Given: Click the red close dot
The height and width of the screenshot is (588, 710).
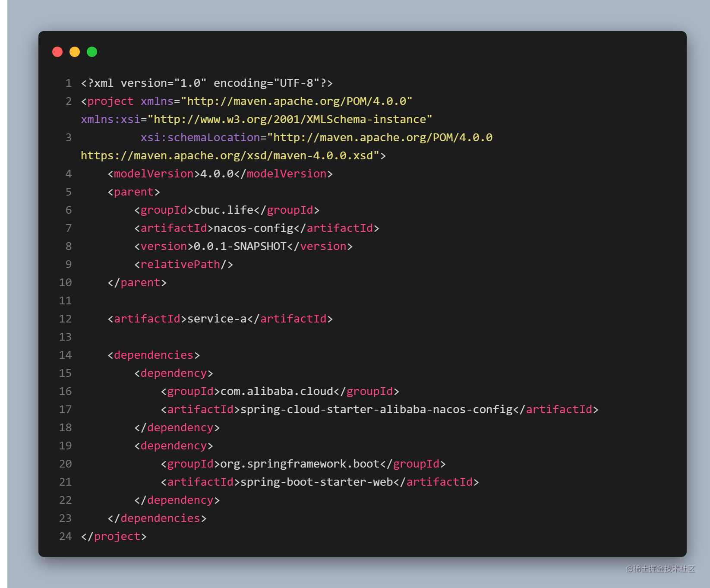Looking at the screenshot, I should coord(57,52).
